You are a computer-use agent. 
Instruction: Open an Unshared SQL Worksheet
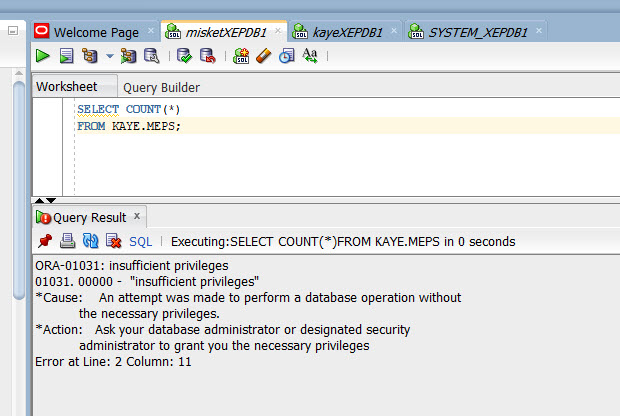coord(241,56)
